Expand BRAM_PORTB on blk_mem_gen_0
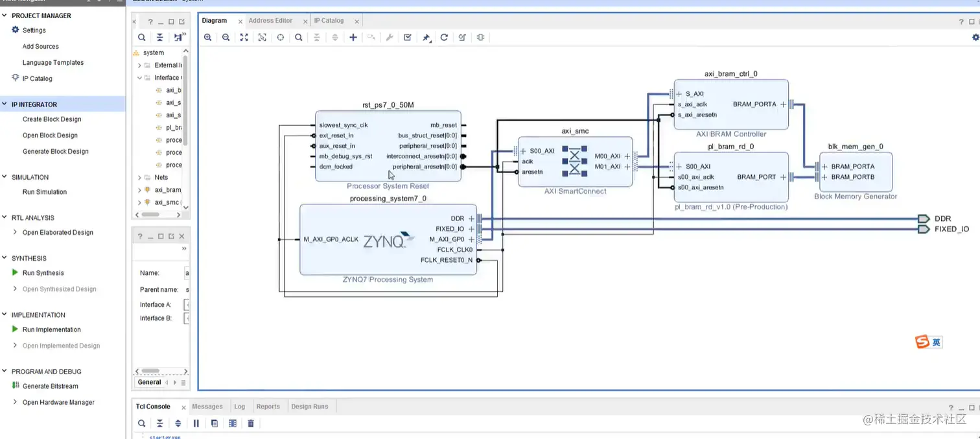 pyautogui.click(x=824, y=177)
